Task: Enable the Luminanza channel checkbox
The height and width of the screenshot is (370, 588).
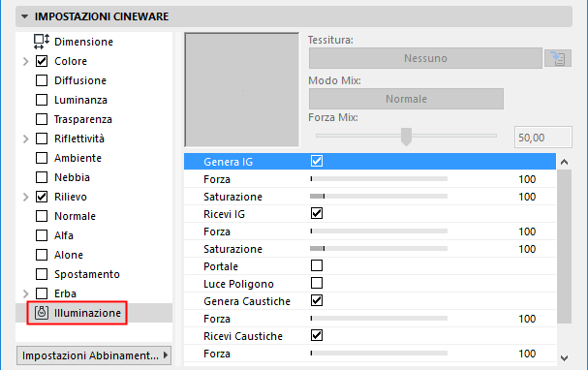Action: [42, 100]
